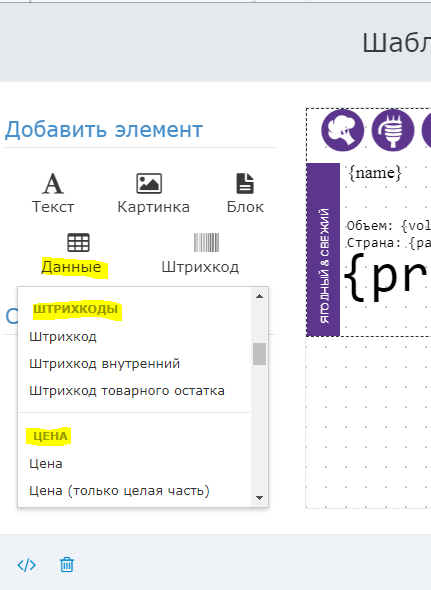Image resolution: width=431 pixels, height=590 pixels.
Task: Pick Цена (только целая часть) option
Action: pos(119,491)
